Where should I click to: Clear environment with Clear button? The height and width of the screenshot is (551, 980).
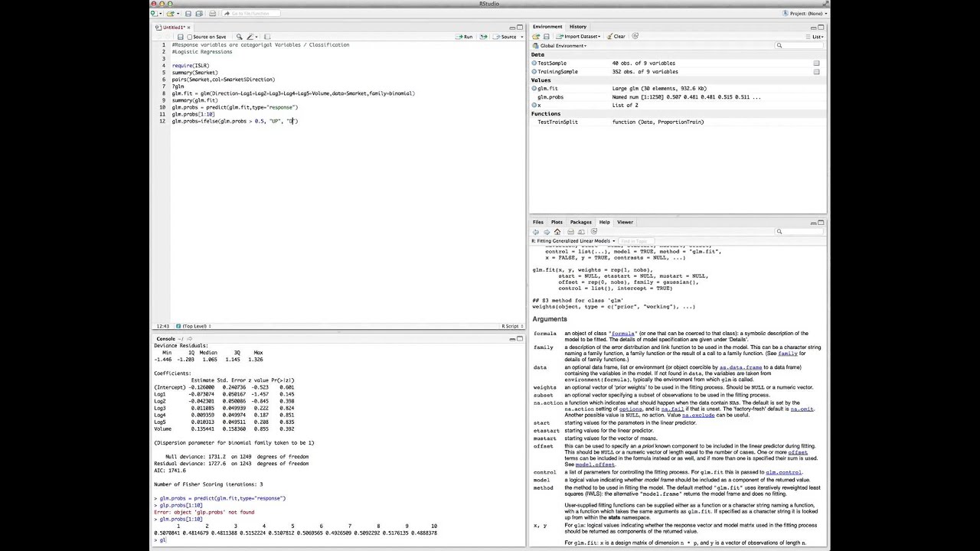(x=616, y=36)
